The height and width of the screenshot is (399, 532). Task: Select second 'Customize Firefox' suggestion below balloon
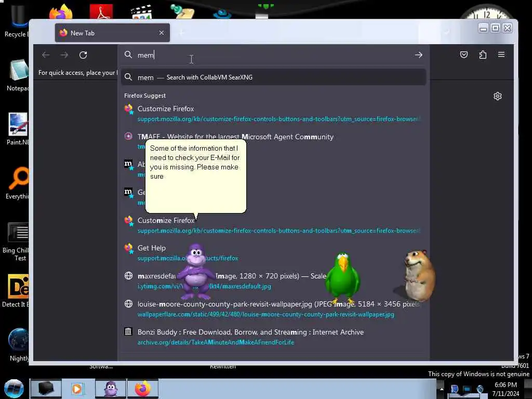(x=273, y=225)
